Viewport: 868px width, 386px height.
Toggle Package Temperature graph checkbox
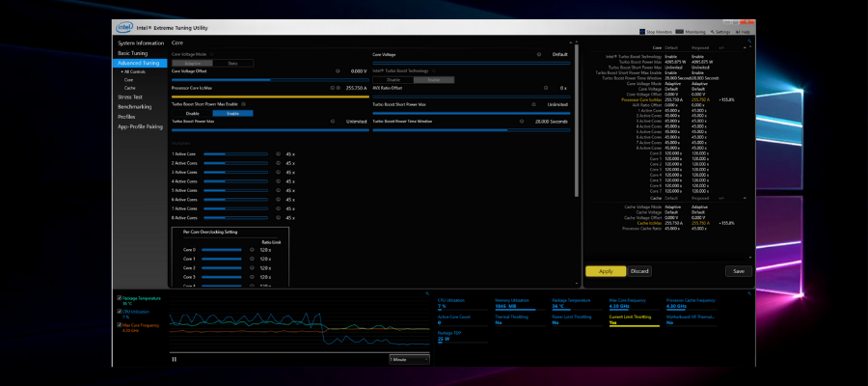click(120, 298)
